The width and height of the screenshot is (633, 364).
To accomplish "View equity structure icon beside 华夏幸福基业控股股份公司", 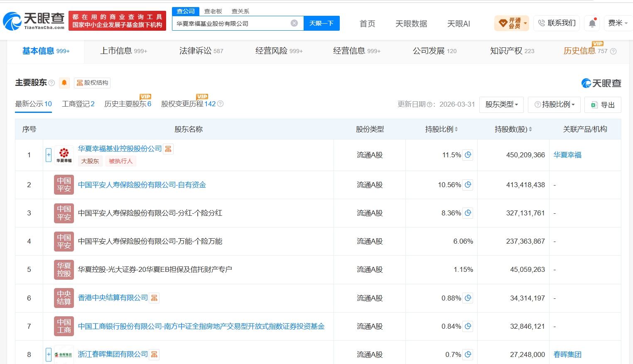I will 168,149.
